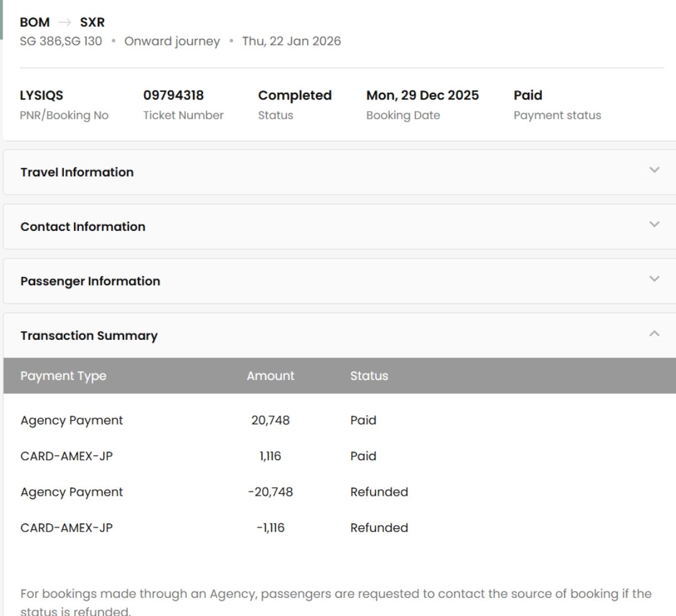Click the Paid payment status value
This screenshot has height=616, width=676.
[x=528, y=95]
